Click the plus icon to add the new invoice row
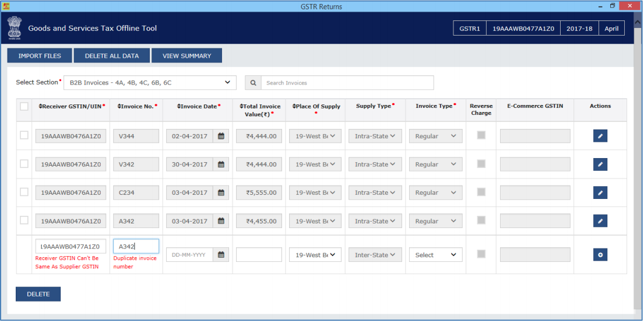Image resolution: width=644 pixels, height=322 pixels. click(600, 254)
